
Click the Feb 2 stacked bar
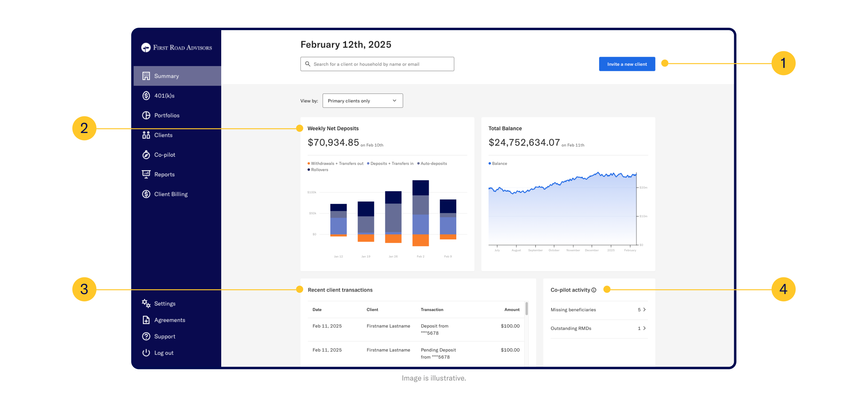point(420,213)
